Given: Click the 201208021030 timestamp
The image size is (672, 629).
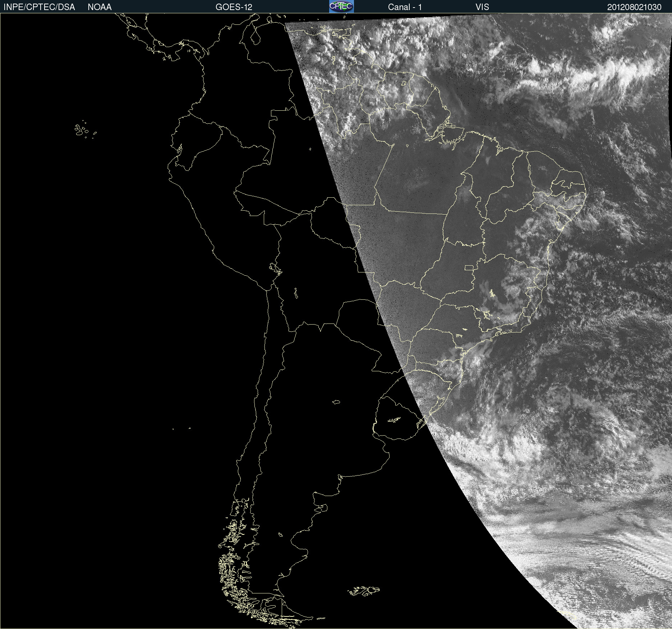Looking at the screenshot, I should (x=634, y=7).
